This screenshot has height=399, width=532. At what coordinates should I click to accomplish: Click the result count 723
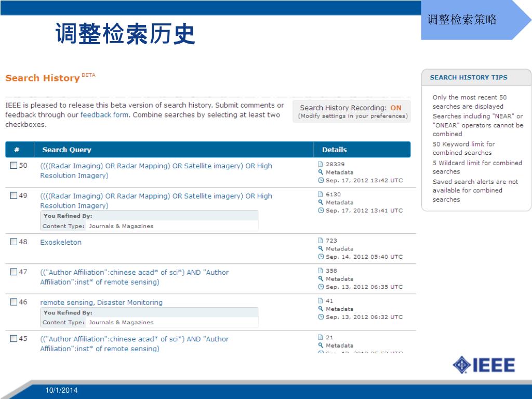point(331,241)
